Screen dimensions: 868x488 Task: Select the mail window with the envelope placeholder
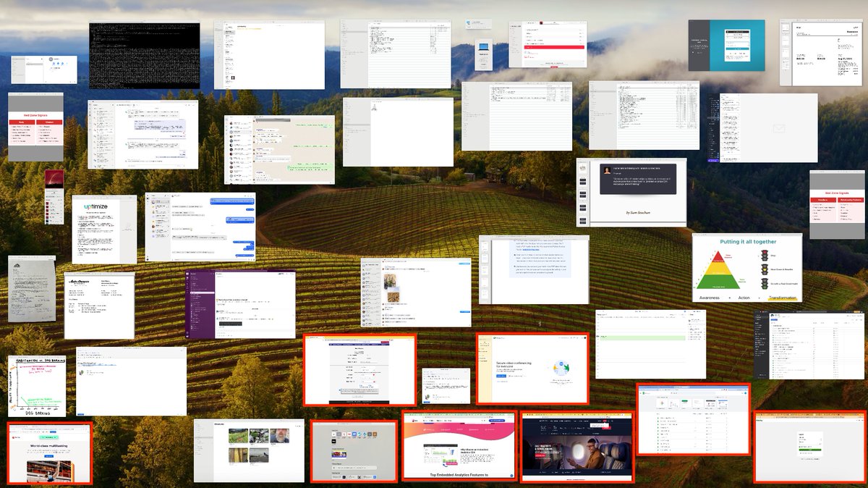(763, 127)
